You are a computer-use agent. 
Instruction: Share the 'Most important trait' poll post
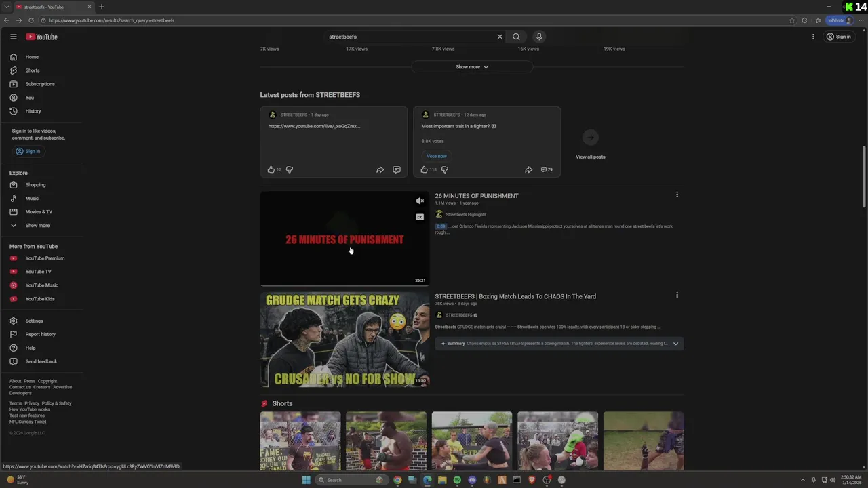(x=528, y=169)
